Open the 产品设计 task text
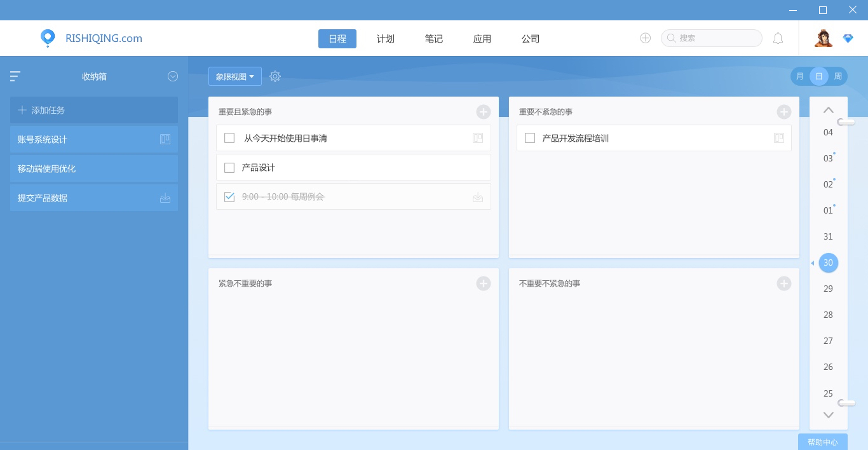Screen dimensions: 868x450 click(259, 168)
